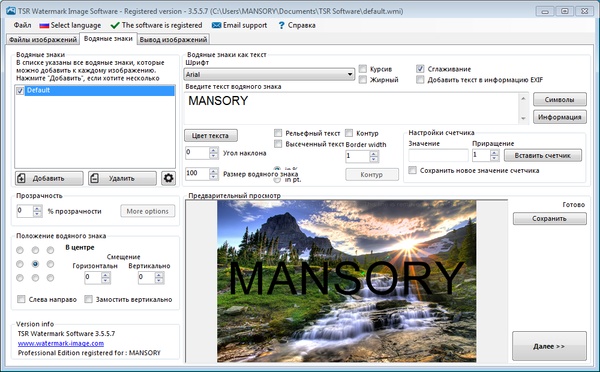Viewport: 600px width, 372px height.
Task: Toggle the Сглаживание checkbox
Action: (x=420, y=69)
